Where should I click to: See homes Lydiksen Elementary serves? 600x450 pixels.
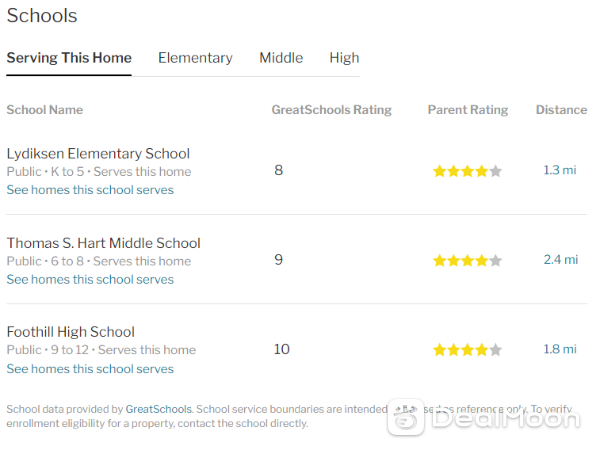pyautogui.click(x=90, y=190)
